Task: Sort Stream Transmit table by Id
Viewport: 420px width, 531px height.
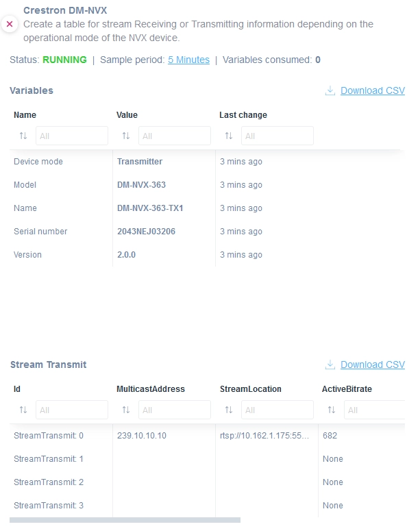Action: [x=23, y=410]
